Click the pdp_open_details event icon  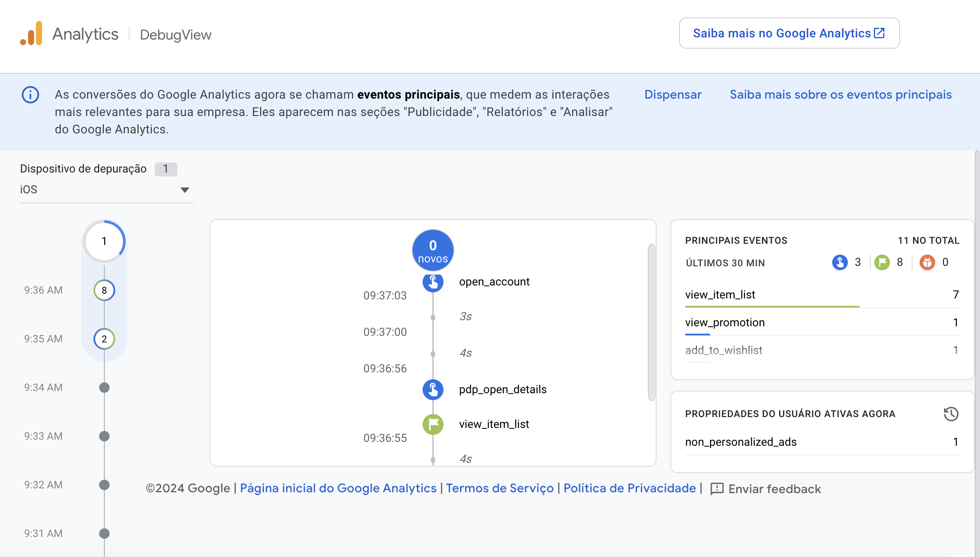433,389
